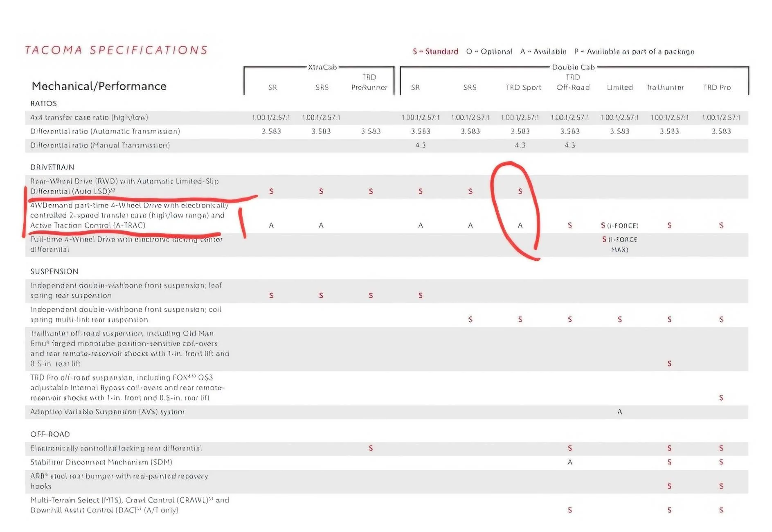Click 'Electronically controlled locking rear differential' label
The image size is (772, 532).
[116, 449]
